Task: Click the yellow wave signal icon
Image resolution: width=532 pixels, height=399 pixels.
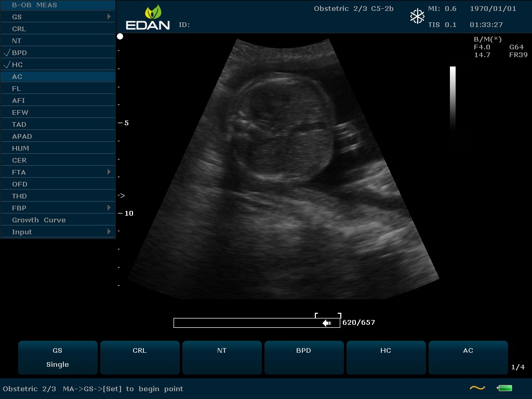Action: [477, 388]
